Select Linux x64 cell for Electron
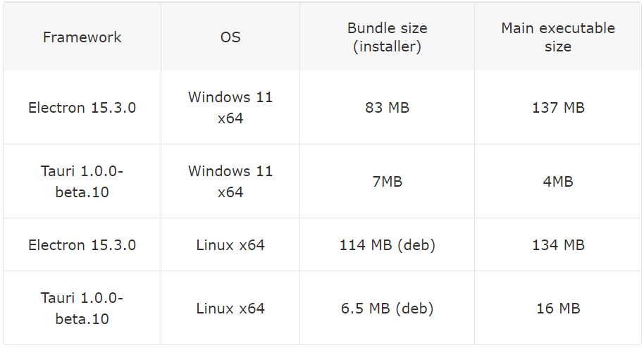This screenshot has width=644, height=348. click(x=230, y=245)
